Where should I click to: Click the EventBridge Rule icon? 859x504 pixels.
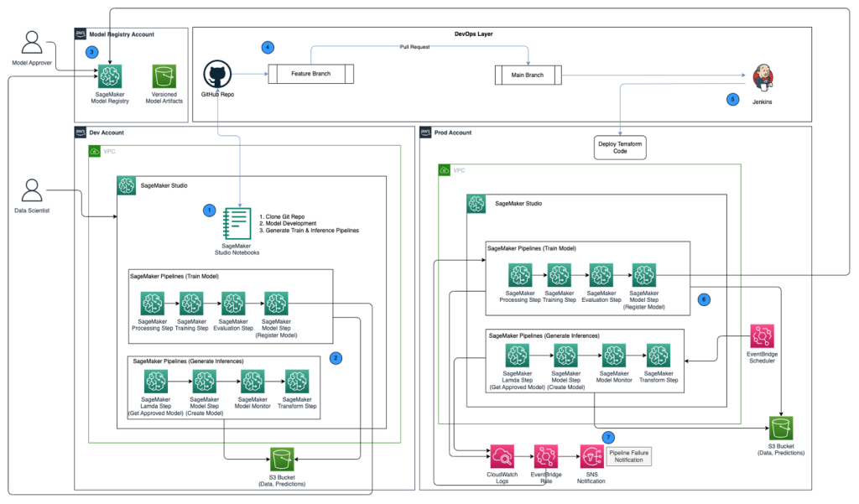546,455
